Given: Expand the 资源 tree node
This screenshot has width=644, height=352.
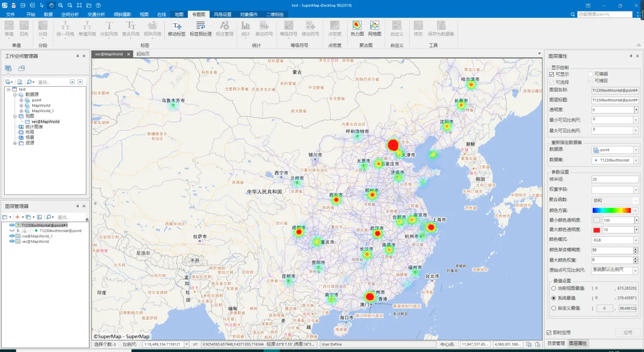Looking at the screenshot, I should 15,143.
